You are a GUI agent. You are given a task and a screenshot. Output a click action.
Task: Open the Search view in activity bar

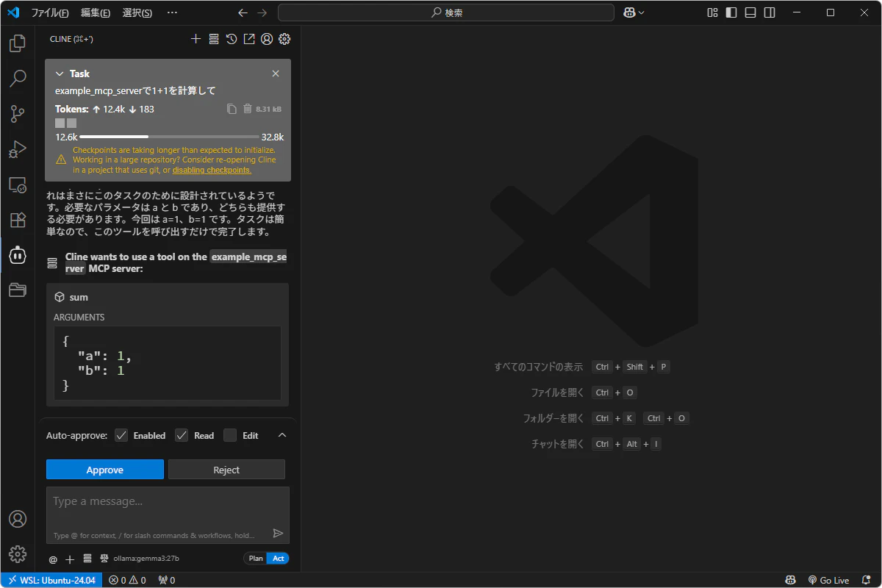click(x=18, y=79)
